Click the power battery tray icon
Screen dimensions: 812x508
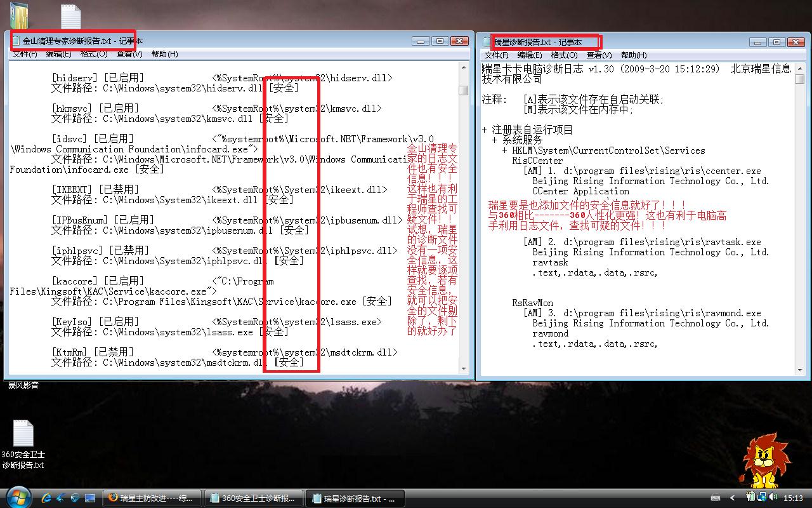(751, 498)
